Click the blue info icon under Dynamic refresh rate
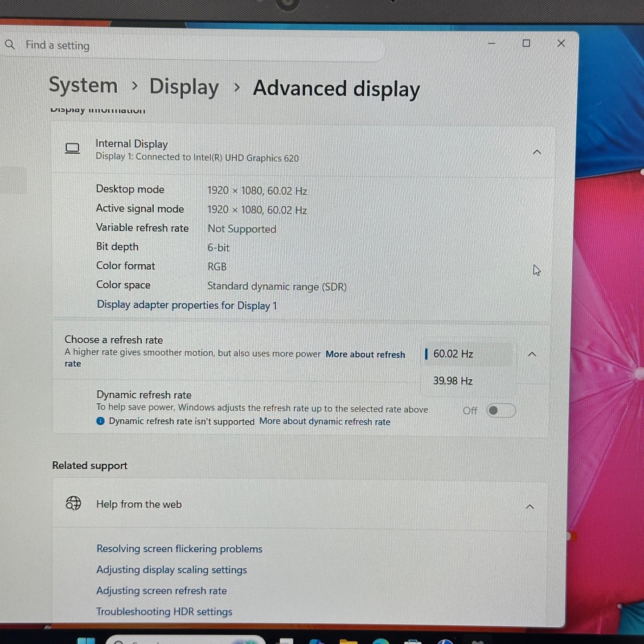 (x=101, y=421)
